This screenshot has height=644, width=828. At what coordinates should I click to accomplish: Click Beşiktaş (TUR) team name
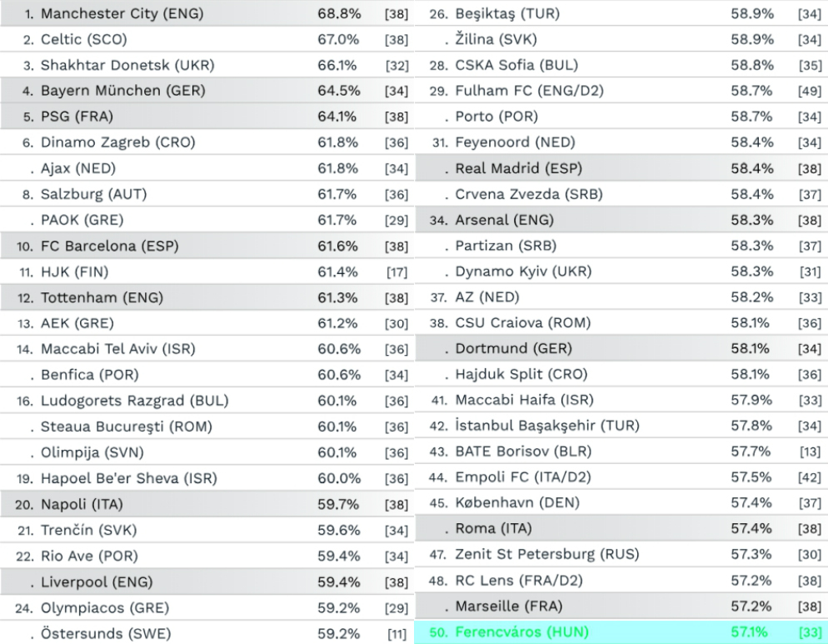507,13
